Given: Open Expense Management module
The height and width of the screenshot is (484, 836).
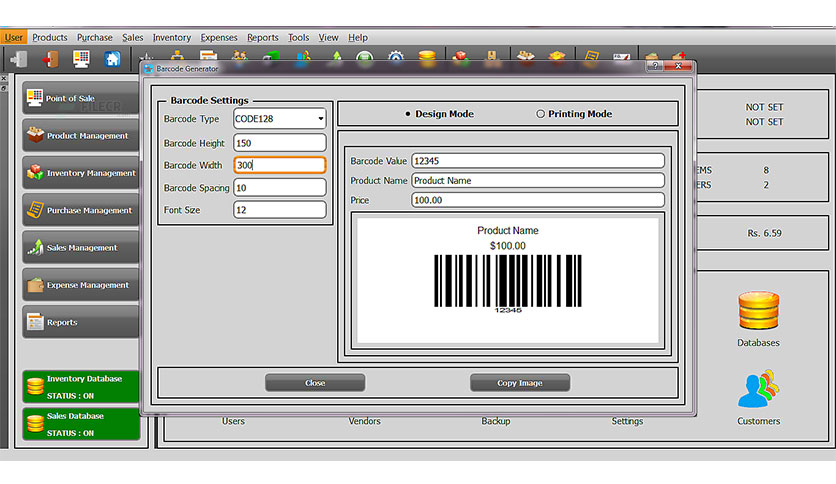Looking at the screenshot, I should (81, 285).
